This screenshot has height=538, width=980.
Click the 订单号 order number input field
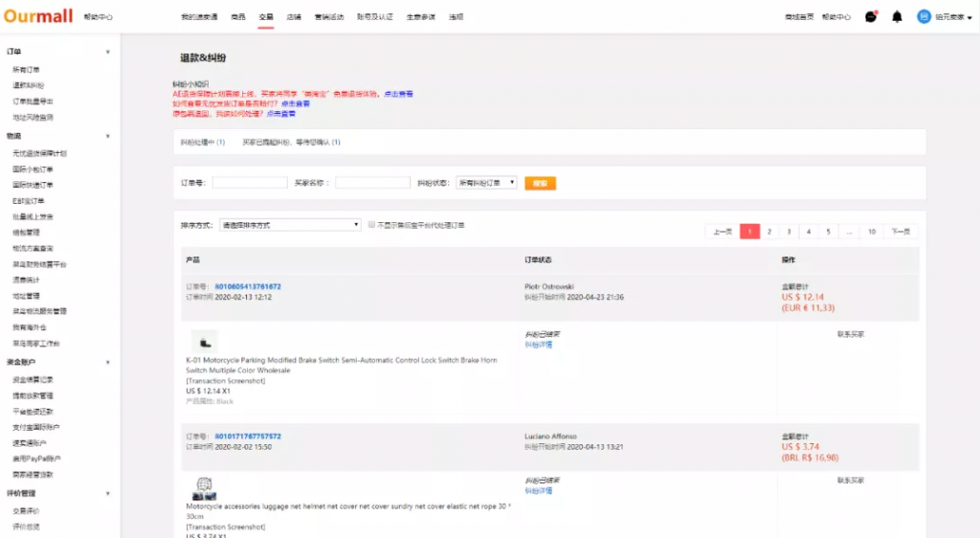[x=249, y=182]
